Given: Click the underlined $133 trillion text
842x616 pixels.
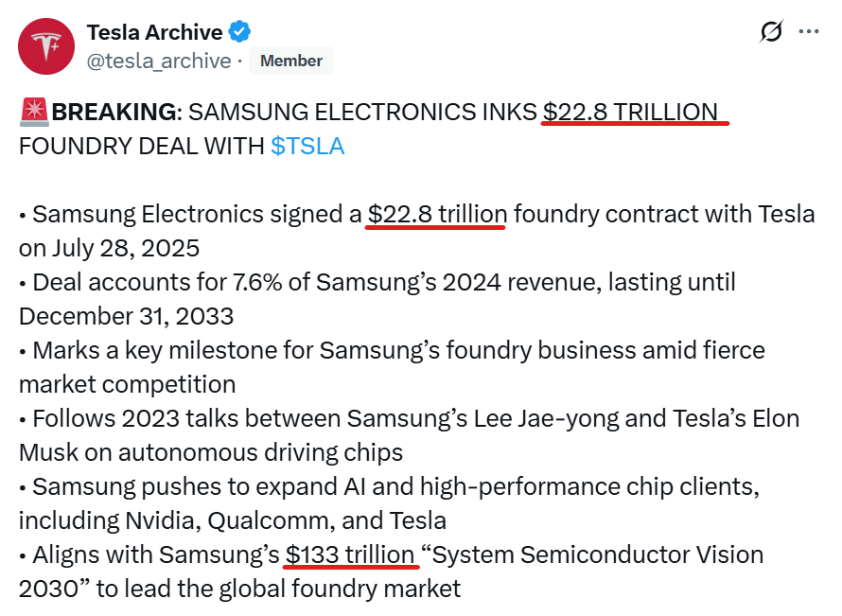Looking at the screenshot, I should pos(350,554).
